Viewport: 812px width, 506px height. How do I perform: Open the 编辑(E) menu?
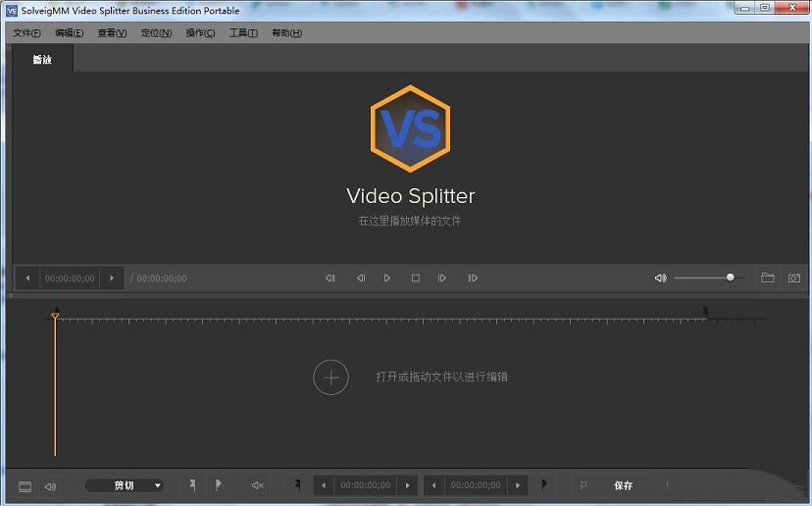(x=70, y=33)
